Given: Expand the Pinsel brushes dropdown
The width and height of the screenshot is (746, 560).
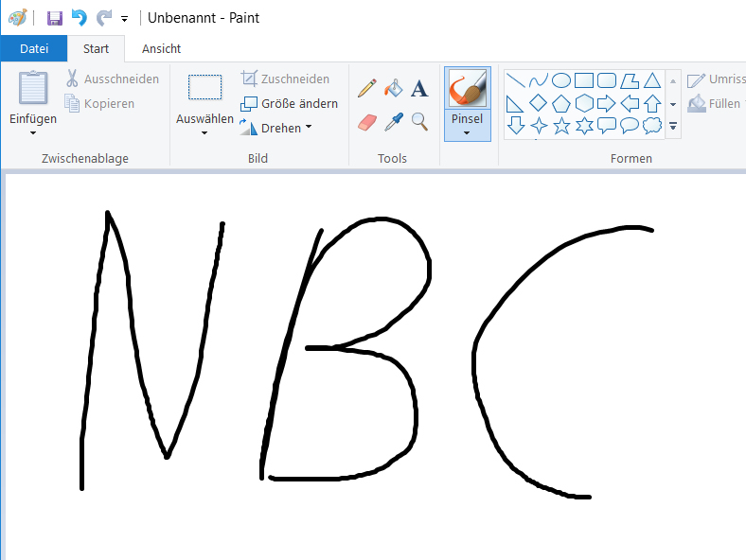Looking at the screenshot, I should tap(467, 132).
